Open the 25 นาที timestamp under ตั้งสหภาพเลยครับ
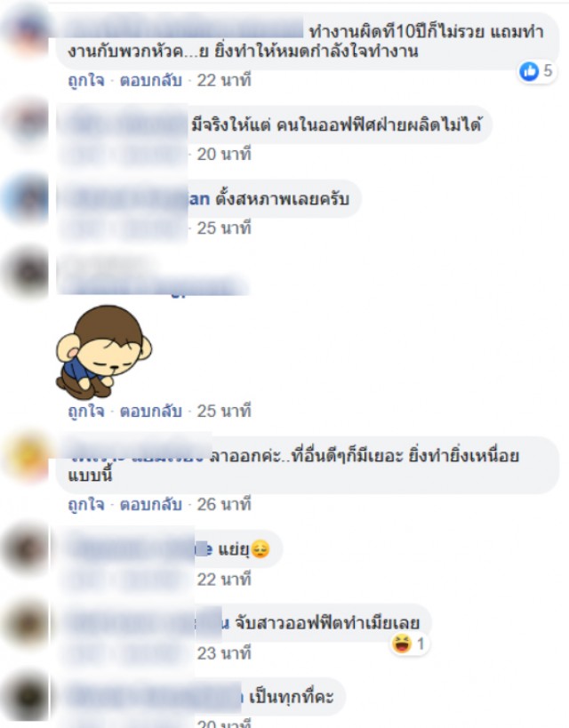 click(x=224, y=228)
